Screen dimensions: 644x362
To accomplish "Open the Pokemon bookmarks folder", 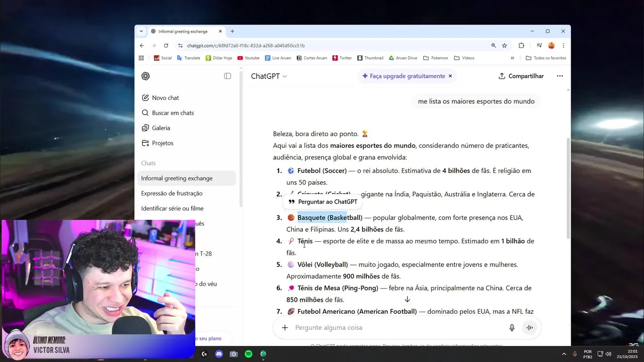I will (x=435, y=58).
